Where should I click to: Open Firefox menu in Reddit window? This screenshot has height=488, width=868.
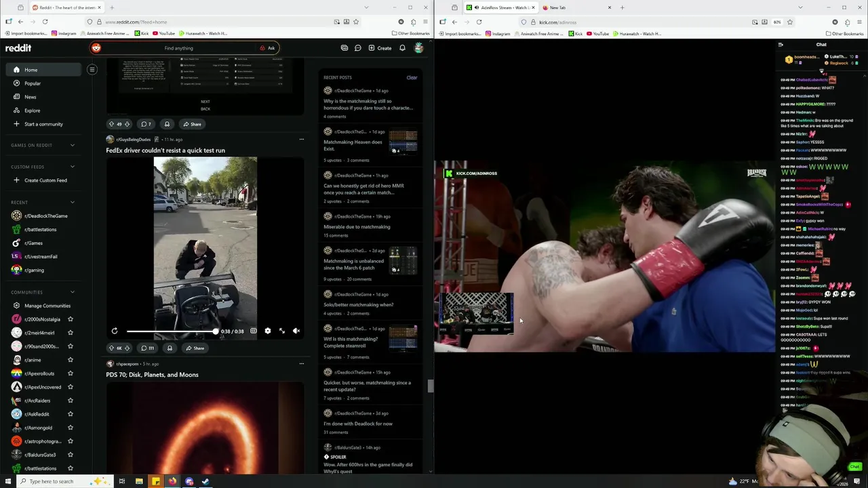coord(427,22)
